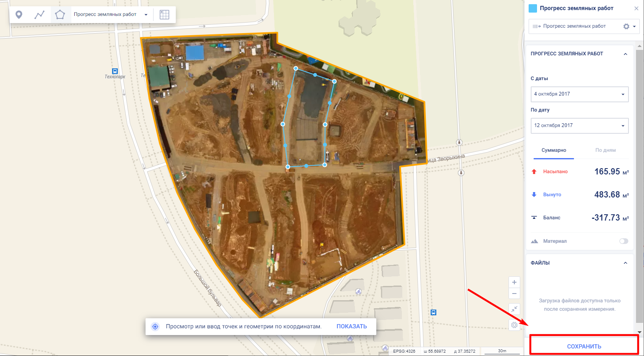This screenshot has width=644, height=356.
Task: Zoom in on the map
Action: [514, 282]
